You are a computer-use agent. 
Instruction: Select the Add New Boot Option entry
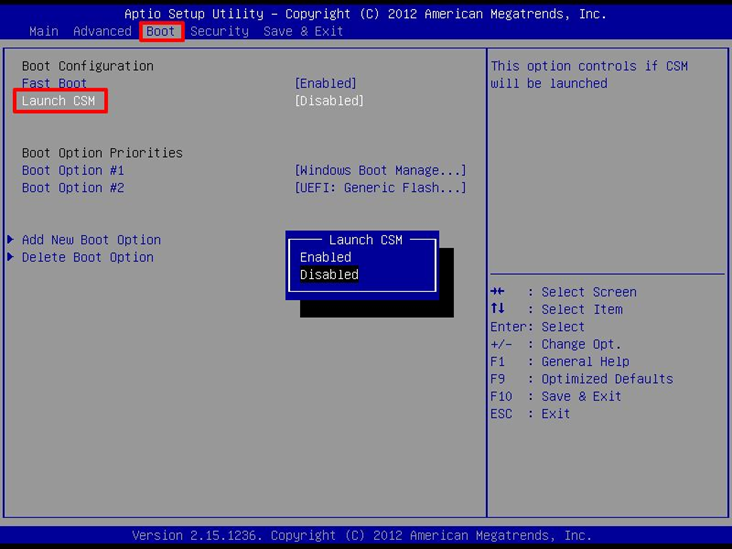(x=91, y=240)
